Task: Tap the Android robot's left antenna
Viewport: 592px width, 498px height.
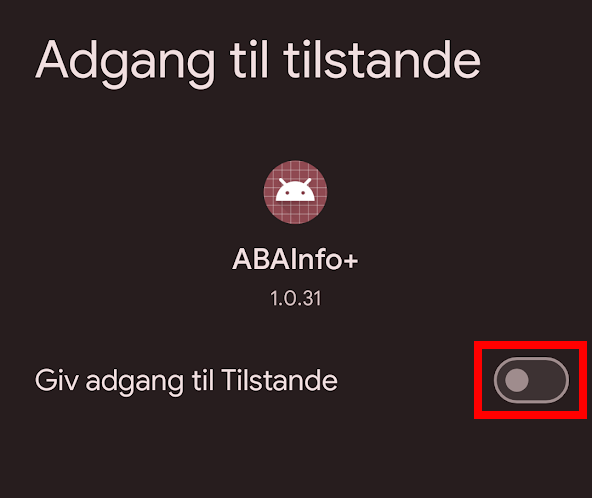Action: [283, 182]
